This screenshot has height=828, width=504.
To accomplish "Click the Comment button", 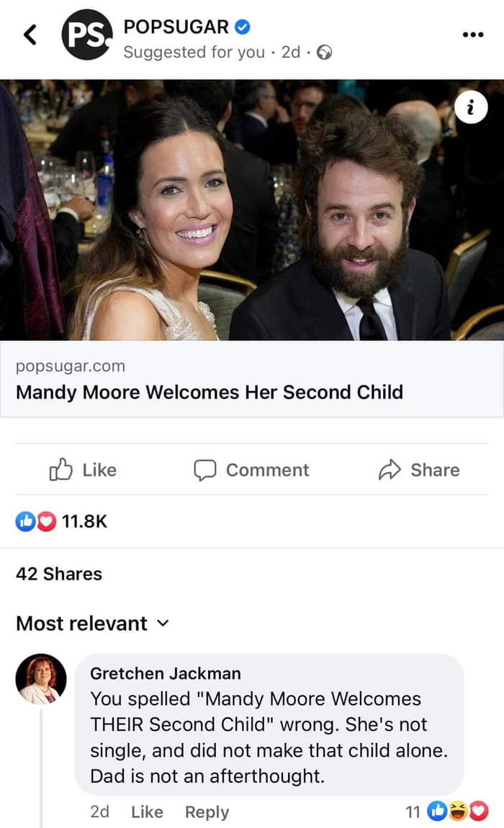I will pyautogui.click(x=251, y=470).
